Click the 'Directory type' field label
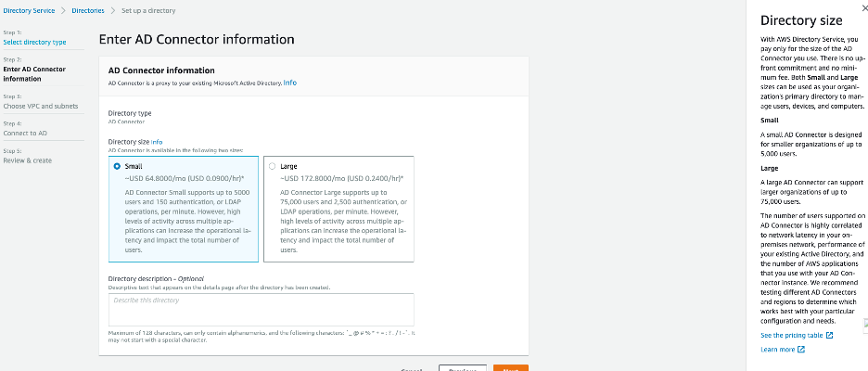 click(x=130, y=113)
